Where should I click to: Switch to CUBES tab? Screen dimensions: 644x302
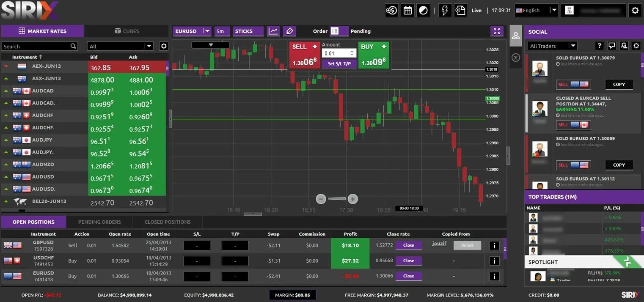(127, 31)
